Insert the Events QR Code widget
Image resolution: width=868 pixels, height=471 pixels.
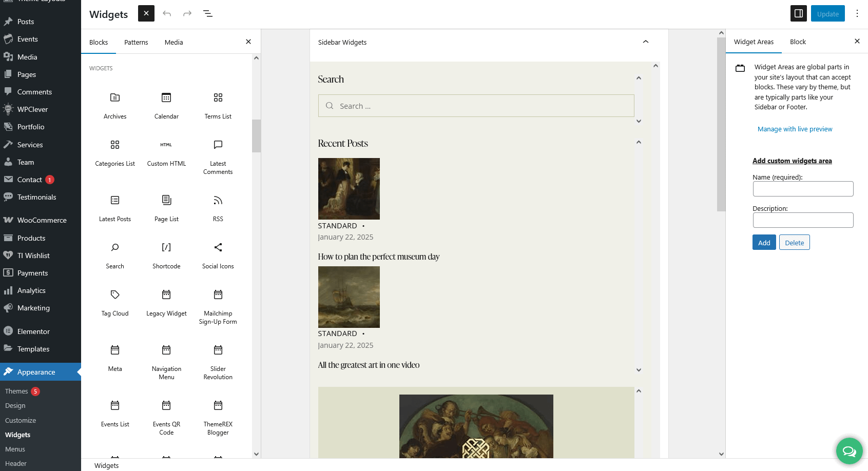coord(166,417)
